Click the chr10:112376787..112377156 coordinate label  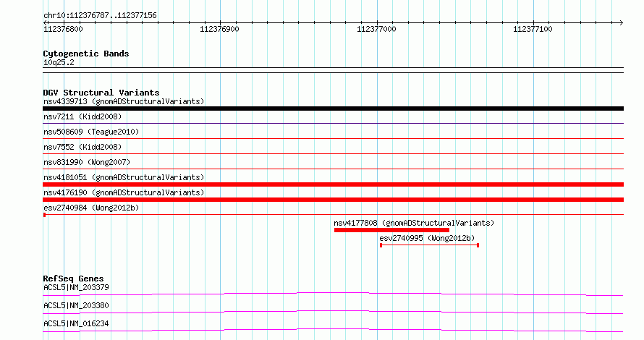[x=100, y=15]
